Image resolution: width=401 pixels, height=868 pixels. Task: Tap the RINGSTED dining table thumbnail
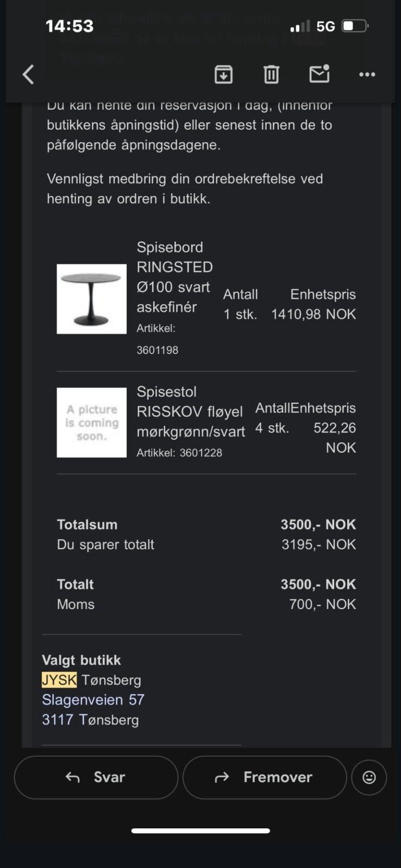click(91, 299)
